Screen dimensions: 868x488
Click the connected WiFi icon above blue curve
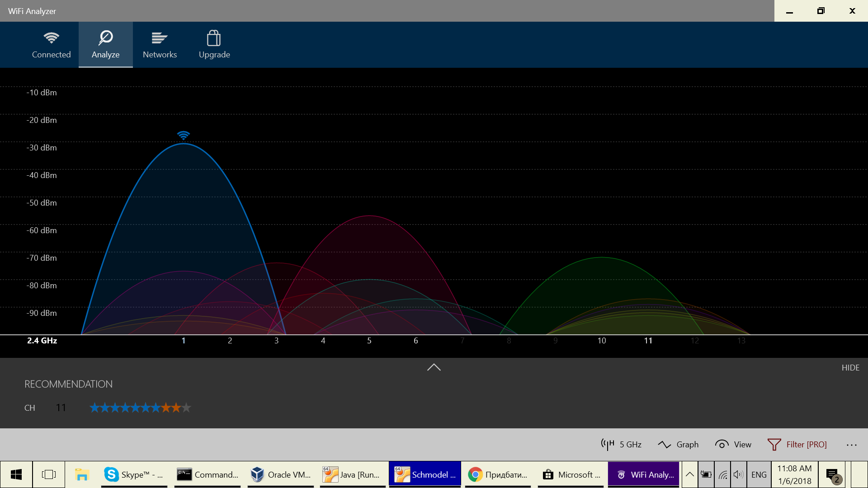183,135
